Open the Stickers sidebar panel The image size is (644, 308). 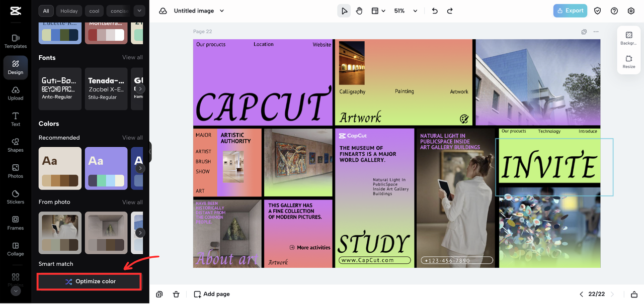[16, 197]
